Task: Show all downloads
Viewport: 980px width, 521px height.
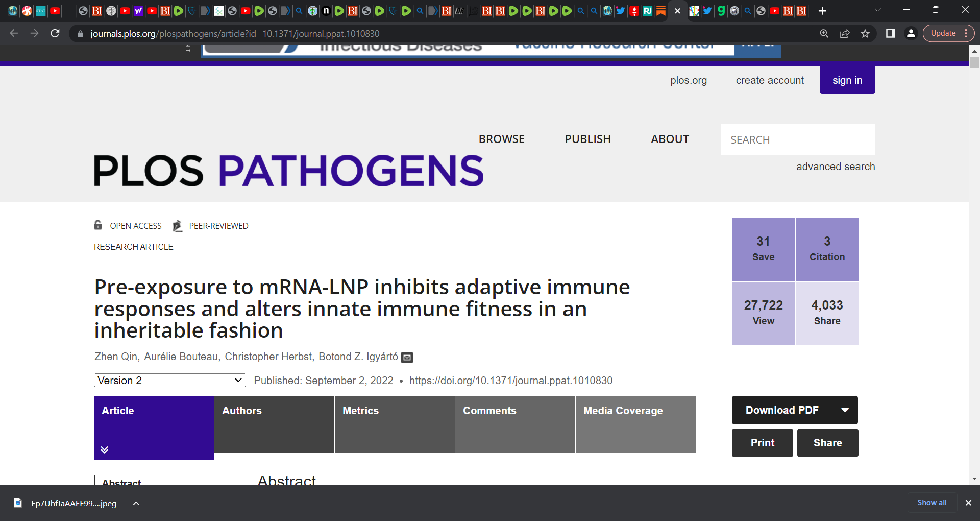Action: [932, 503]
